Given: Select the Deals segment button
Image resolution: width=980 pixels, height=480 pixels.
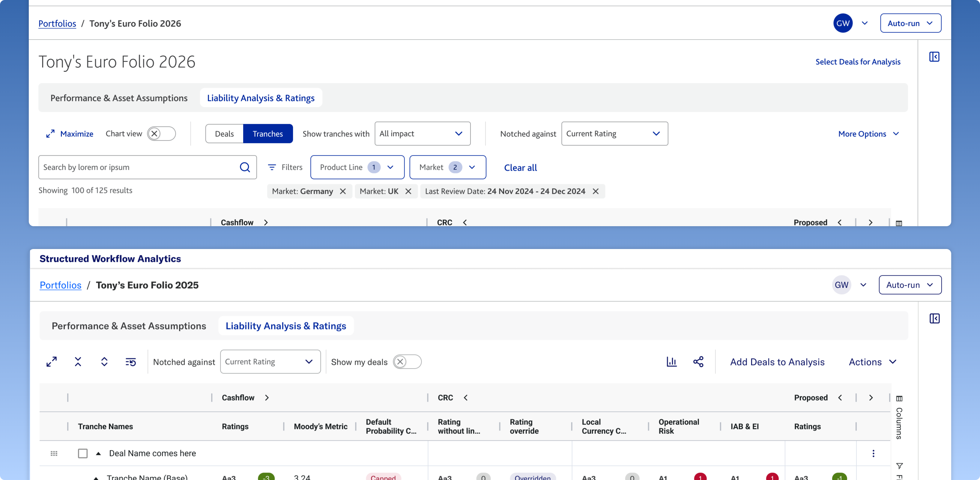Looking at the screenshot, I should coord(224,133).
